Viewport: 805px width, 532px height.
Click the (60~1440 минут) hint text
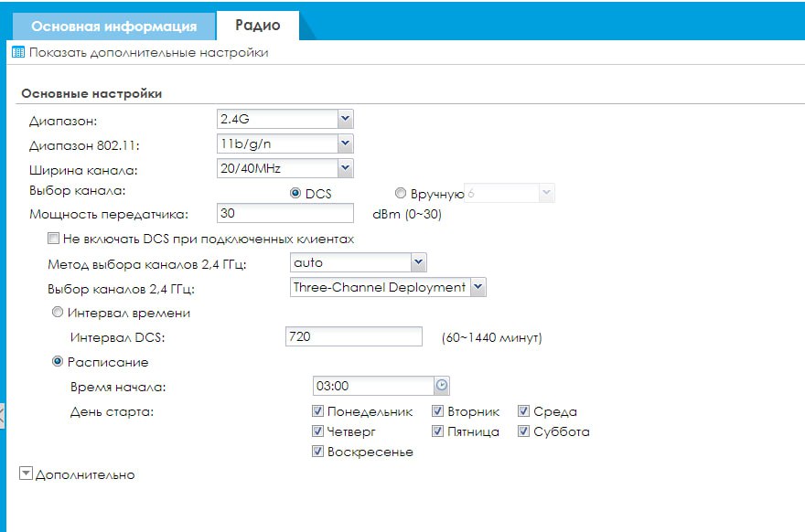[x=492, y=337]
